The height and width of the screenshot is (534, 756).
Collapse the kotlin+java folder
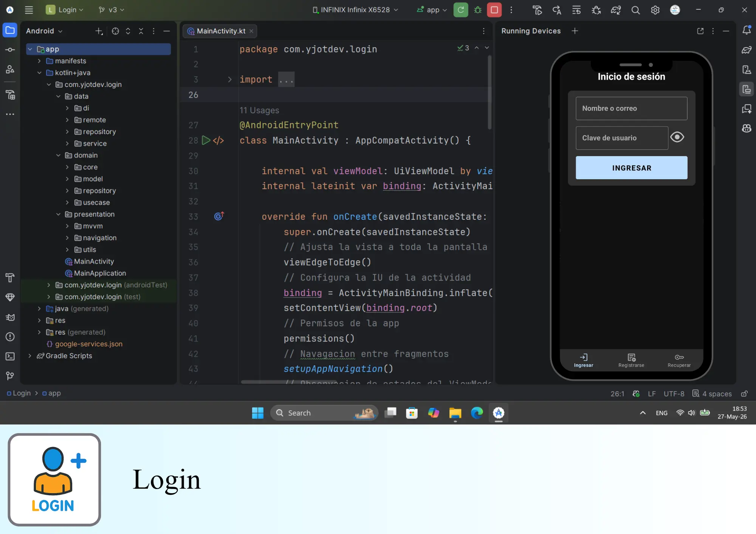(x=39, y=73)
